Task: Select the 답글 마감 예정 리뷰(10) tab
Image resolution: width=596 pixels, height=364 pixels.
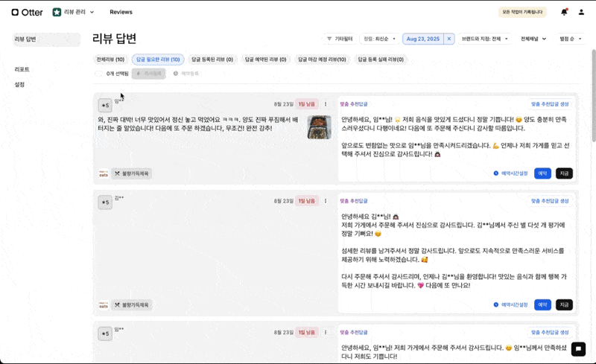Action: 322,60
